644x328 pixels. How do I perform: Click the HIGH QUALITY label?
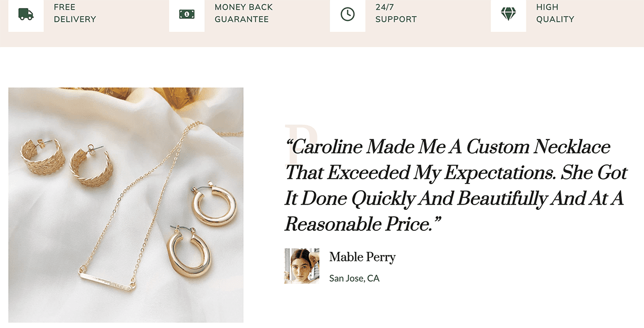[555, 13]
